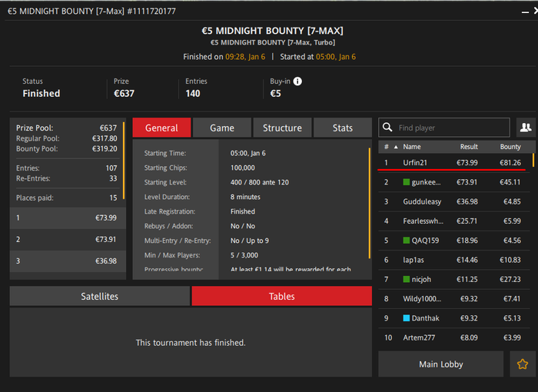
Task: Click second place payout row €73.91
Action: pos(68,239)
